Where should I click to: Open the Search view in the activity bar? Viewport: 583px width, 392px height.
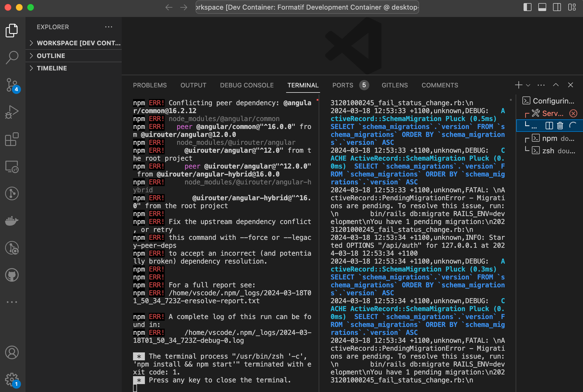12,57
